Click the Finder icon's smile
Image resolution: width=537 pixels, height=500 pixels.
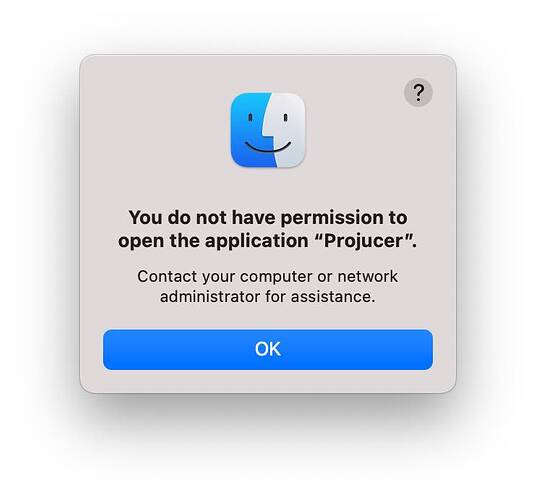[x=268, y=147]
